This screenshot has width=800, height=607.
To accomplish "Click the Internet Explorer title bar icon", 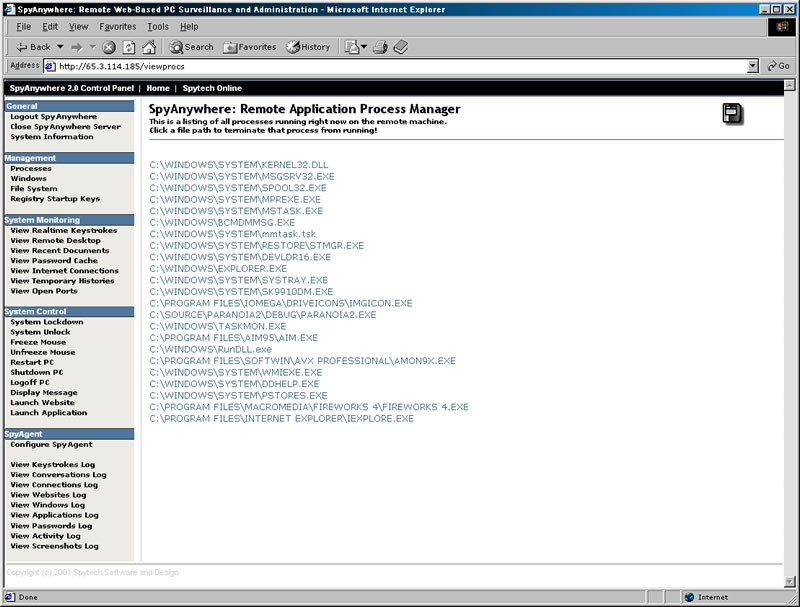I will coord(10,9).
